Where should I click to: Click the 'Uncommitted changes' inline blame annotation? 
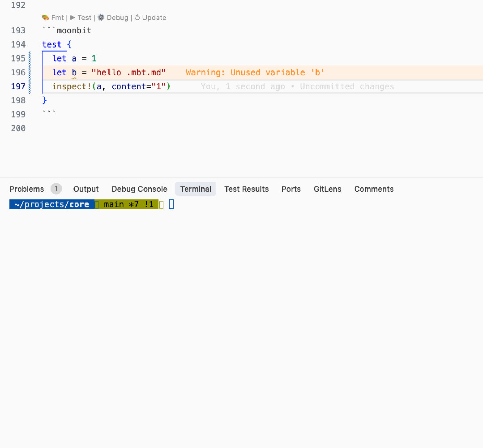pyautogui.click(x=347, y=86)
